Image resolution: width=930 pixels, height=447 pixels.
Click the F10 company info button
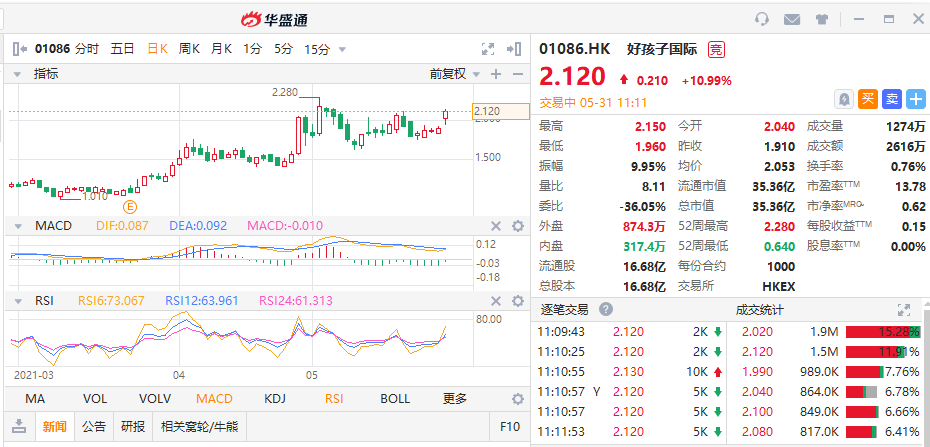[x=509, y=426]
